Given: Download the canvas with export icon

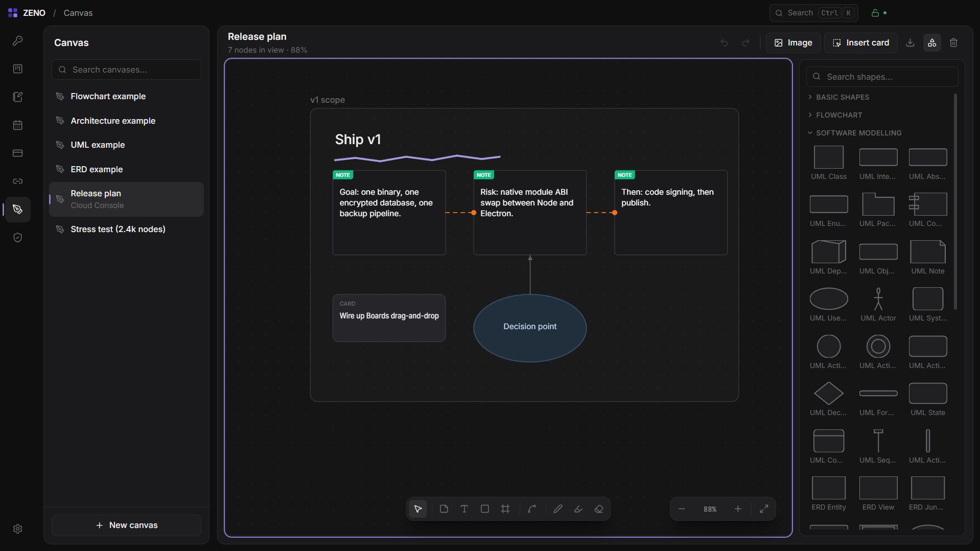Looking at the screenshot, I should [910, 43].
